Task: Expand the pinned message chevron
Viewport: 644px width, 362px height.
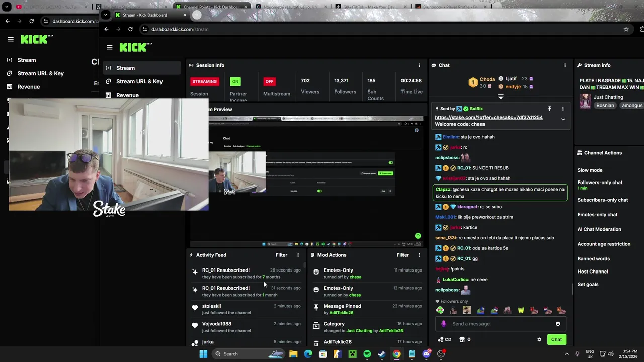Action: [563, 119]
